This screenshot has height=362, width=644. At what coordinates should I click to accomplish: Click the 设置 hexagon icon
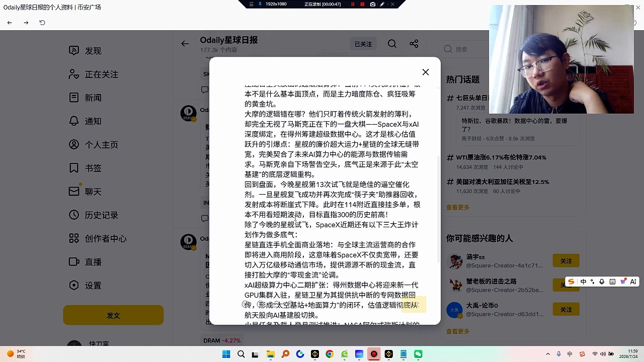tap(74, 286)
